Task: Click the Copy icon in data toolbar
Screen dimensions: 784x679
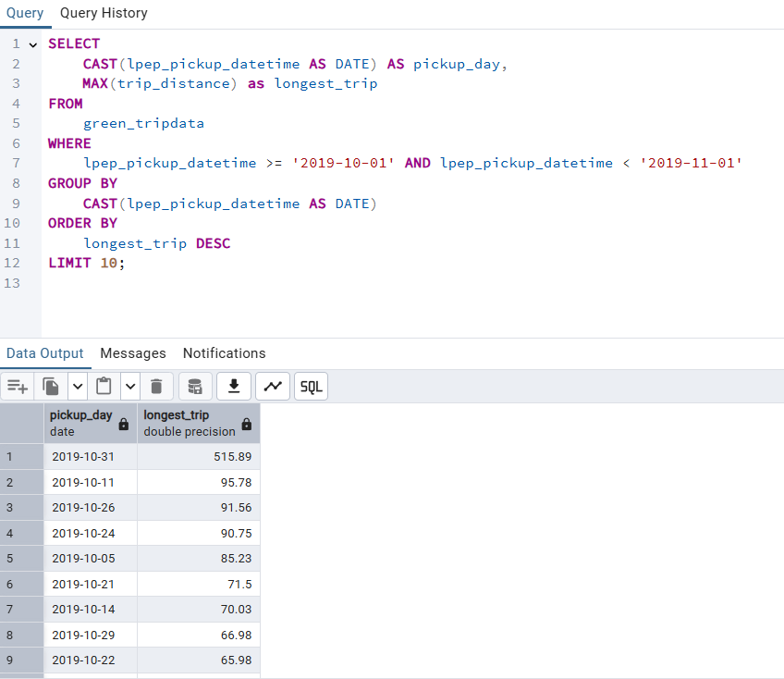Action: click(x=51, y=387)
